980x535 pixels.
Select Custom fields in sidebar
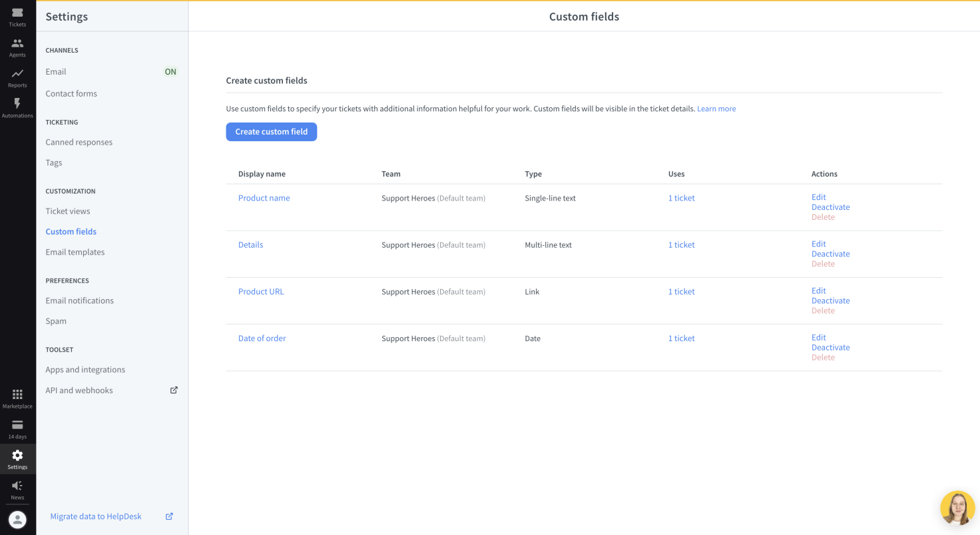pos(71,232)
